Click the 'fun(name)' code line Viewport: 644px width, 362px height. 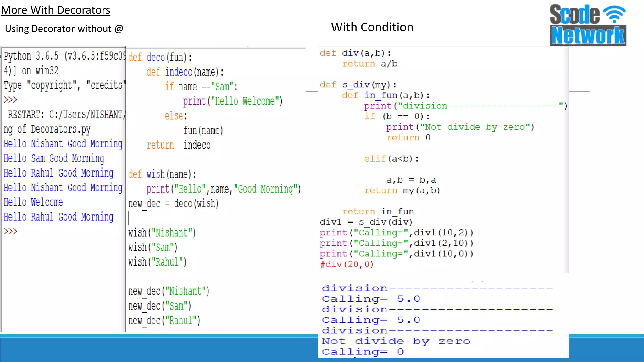(x=203, y=130)
